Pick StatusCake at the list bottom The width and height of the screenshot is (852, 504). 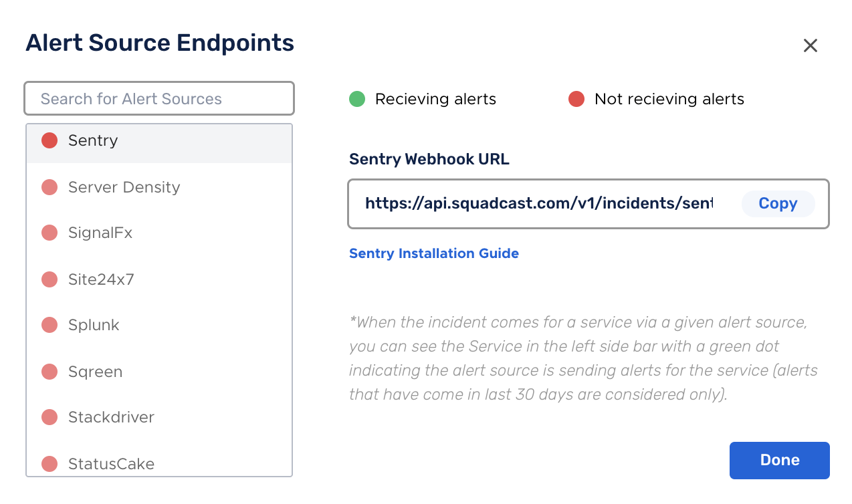(159, 463)
